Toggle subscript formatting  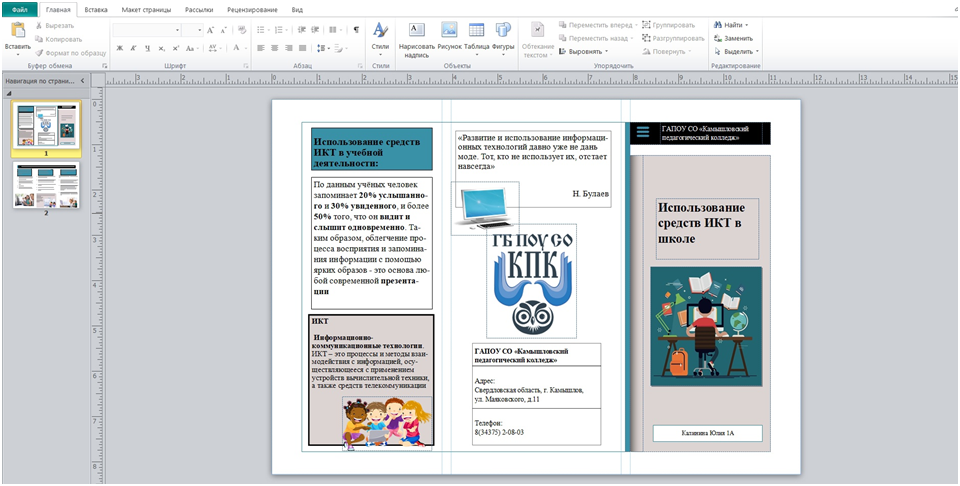tap(162, 48)
